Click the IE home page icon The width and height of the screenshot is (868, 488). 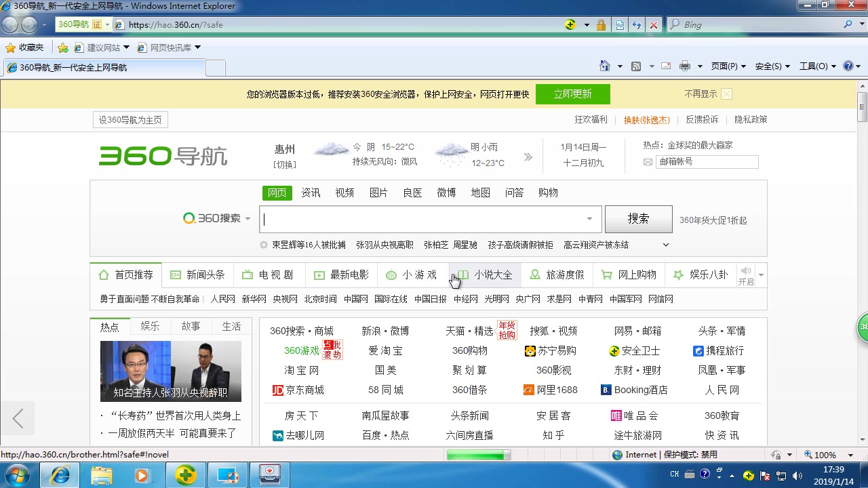[x=605, y=66]
